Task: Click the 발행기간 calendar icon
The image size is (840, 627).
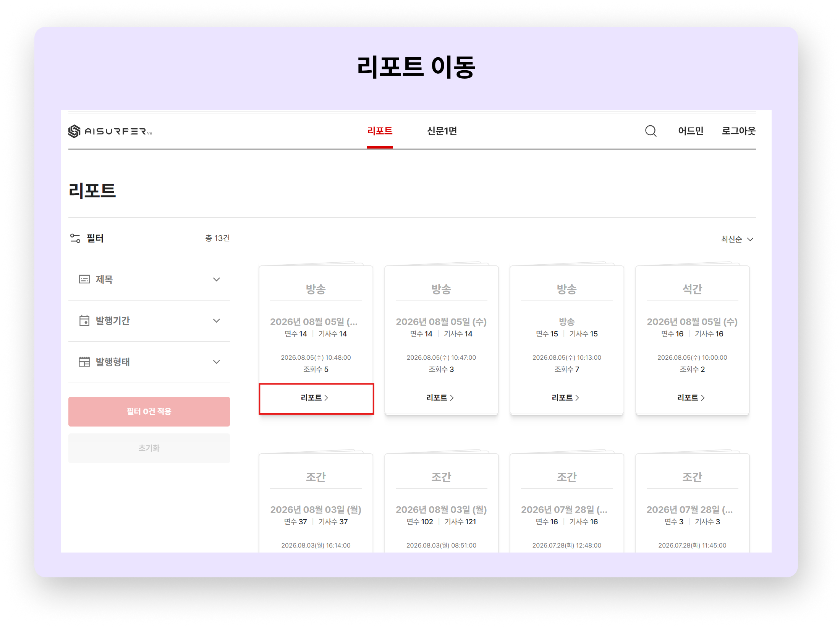Action: [x=84, y=321]
